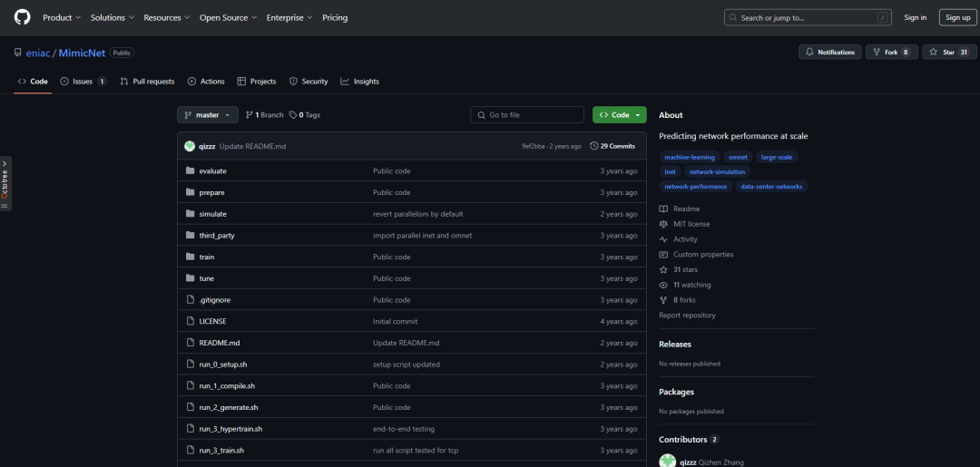980x467 pixels.
Task: Go to the Pricing page
Action: click(x=335, y=17)
